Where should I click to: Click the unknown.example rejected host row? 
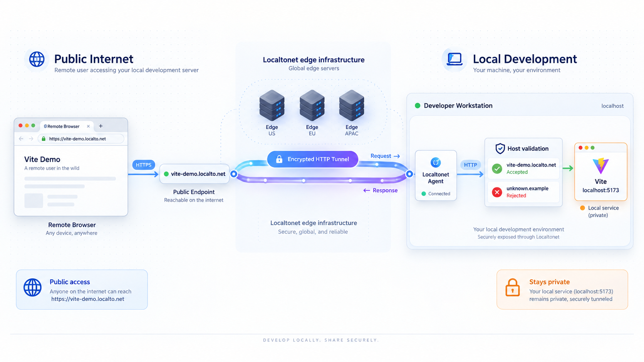523,192
